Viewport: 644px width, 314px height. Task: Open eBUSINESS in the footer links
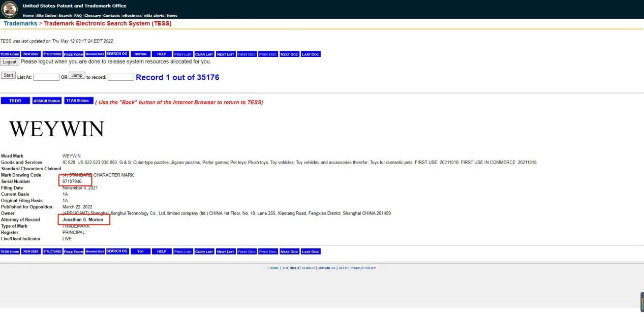coord(327,268)
